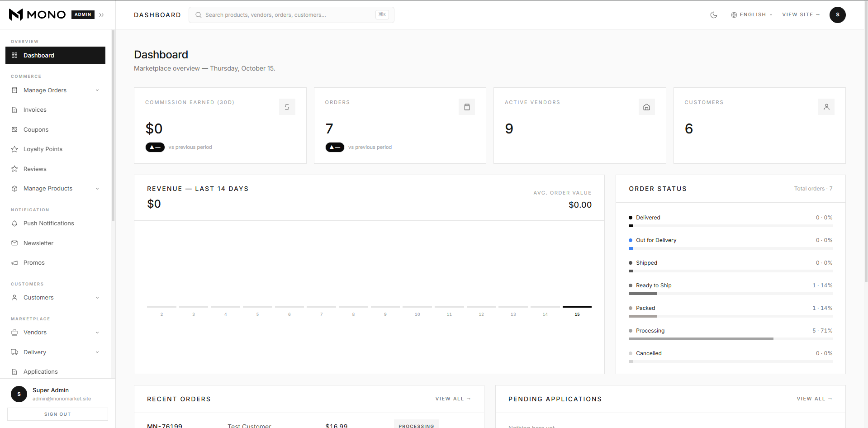Click the Vendors storefront icon
This screenshot has height=428, width=868.
[x=14, y=333]
